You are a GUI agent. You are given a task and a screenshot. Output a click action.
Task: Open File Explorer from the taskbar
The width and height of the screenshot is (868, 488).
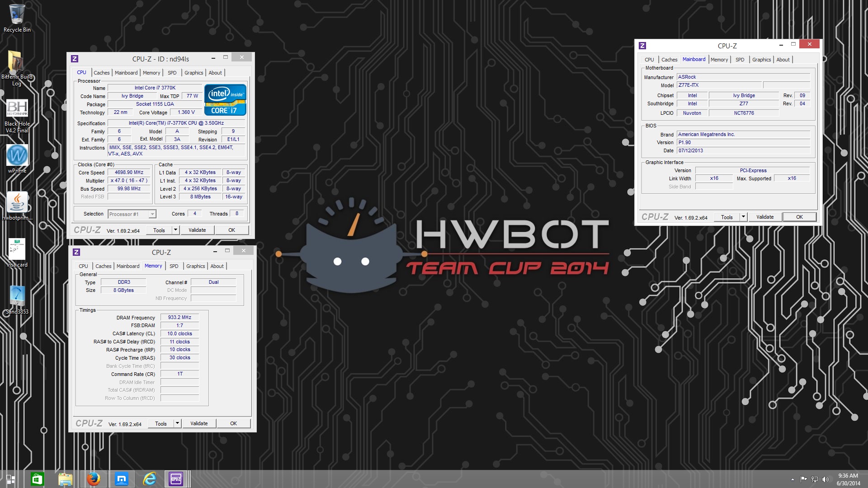(x=65, y=479)
